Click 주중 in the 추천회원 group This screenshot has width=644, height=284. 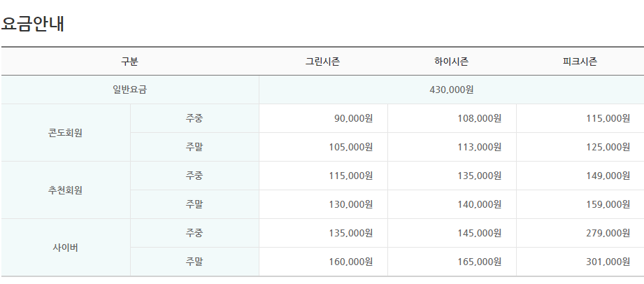coord(194,176)
